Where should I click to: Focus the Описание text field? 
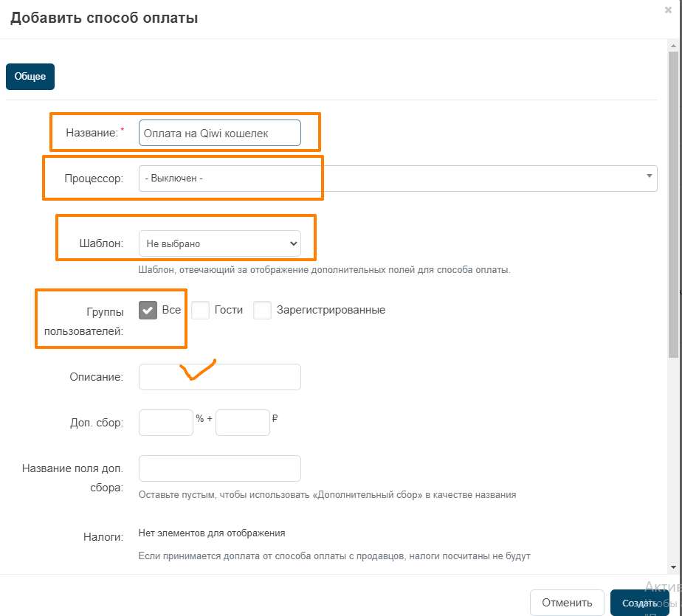tap(220, 377)
